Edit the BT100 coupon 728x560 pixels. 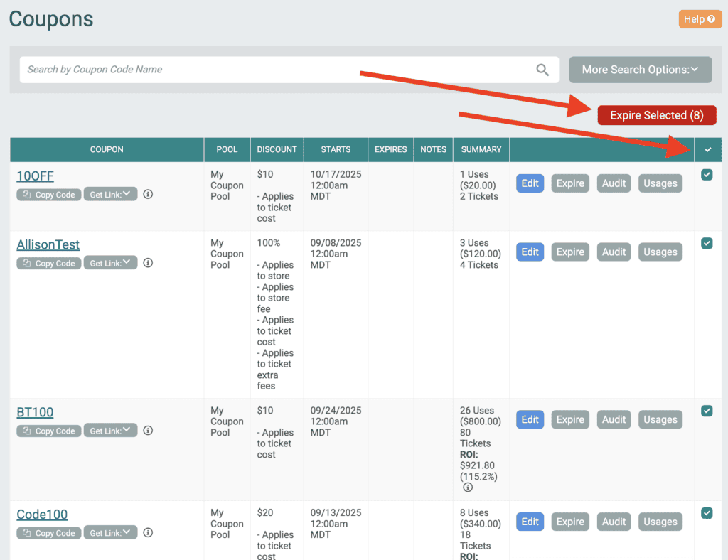[x=530, y=419]
